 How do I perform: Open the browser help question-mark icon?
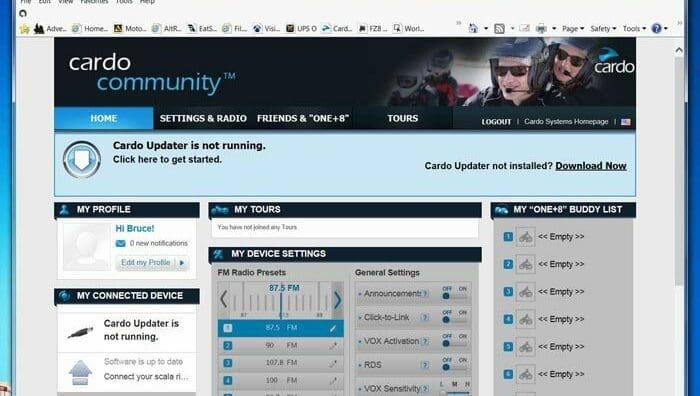(656, 29)
